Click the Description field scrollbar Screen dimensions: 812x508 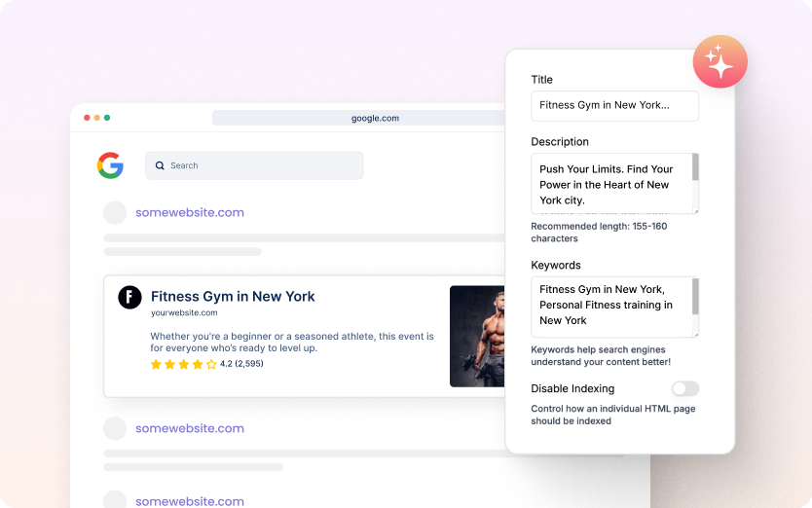click(x=695, y=168)
